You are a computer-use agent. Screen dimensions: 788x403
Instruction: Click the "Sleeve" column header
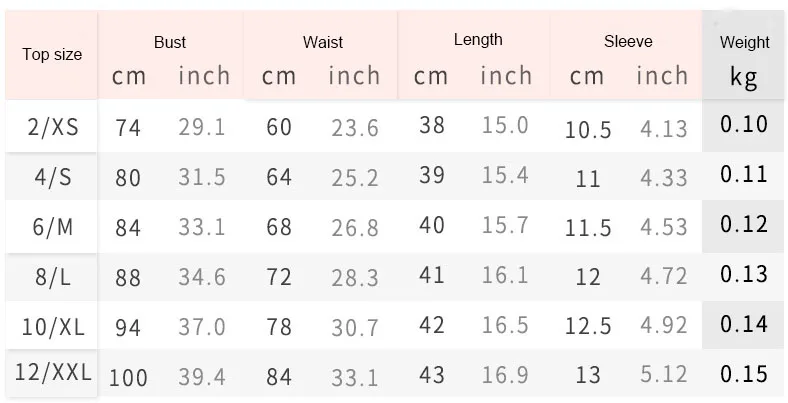628,41
